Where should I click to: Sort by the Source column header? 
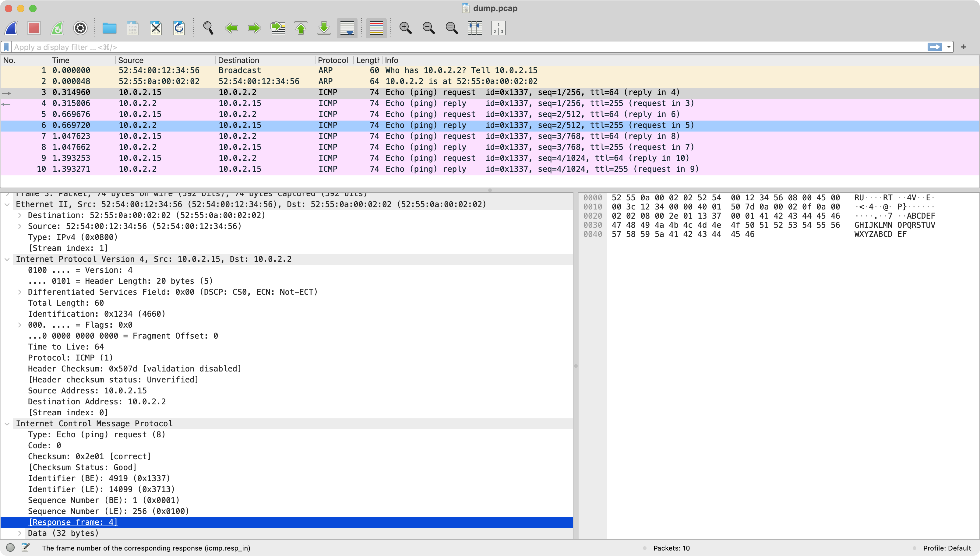point(131,60)
